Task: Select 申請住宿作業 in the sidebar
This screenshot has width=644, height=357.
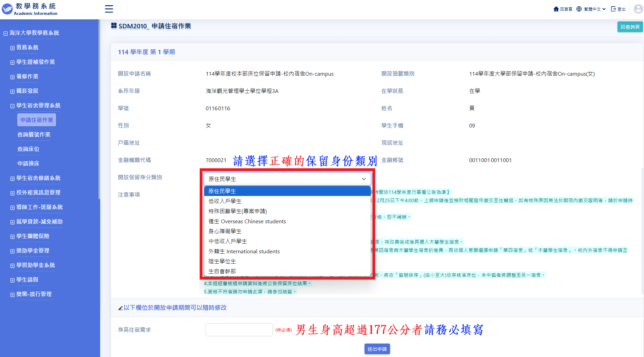Action: [37, 120]
